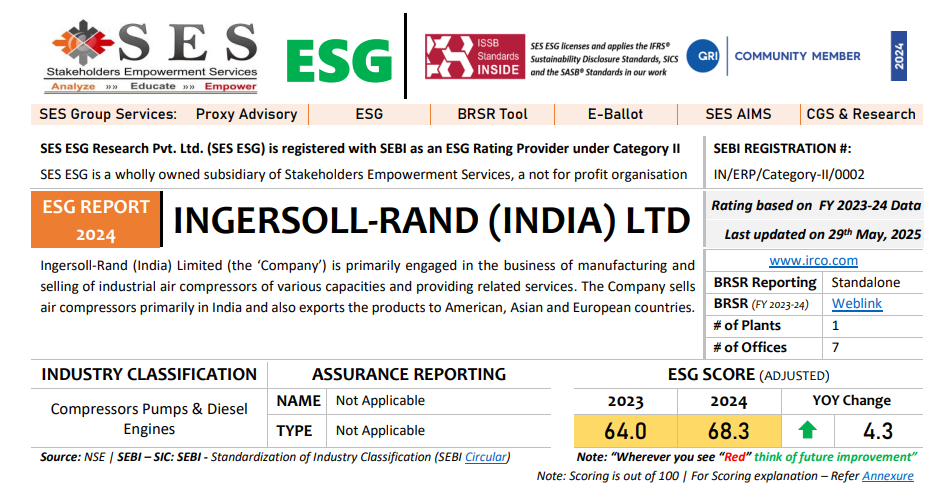Click the YOY Change column header
This screenshot has height=487, width=950.
(x=851, y=401)
